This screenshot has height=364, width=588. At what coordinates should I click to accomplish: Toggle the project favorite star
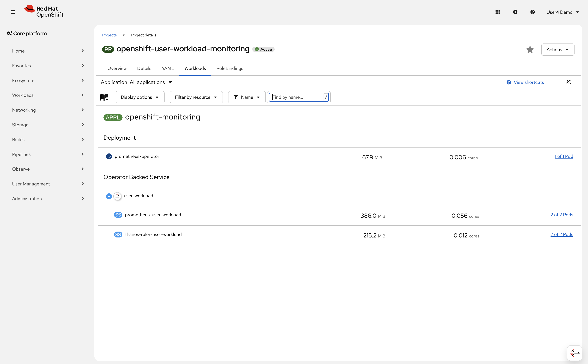tap(530, 50)
